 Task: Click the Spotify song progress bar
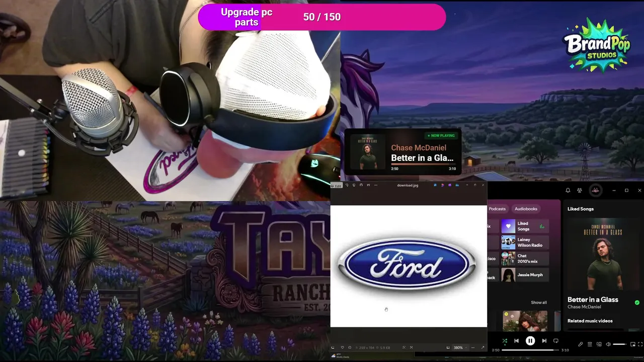click(x=530, y=350)
